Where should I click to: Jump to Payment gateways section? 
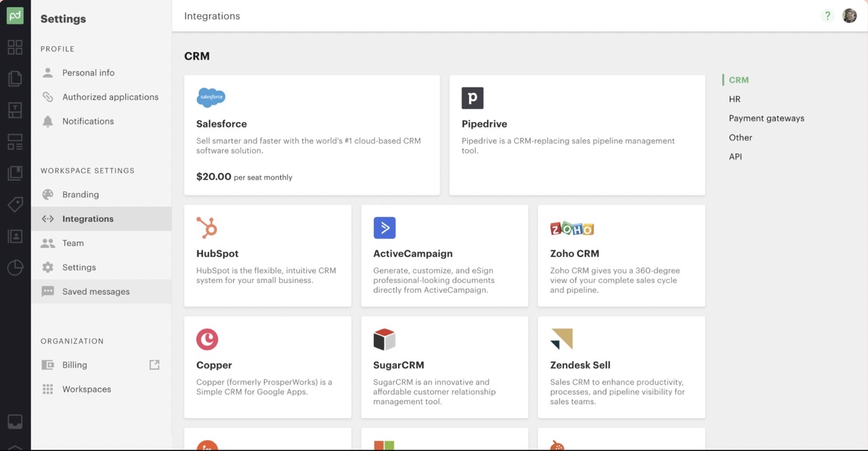coord(766,118)
